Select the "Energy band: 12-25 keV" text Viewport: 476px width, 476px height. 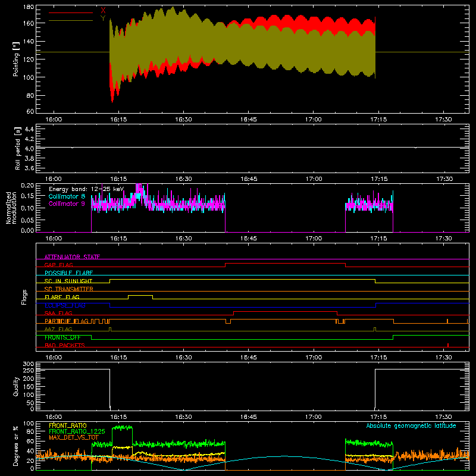tap(86, 189)
